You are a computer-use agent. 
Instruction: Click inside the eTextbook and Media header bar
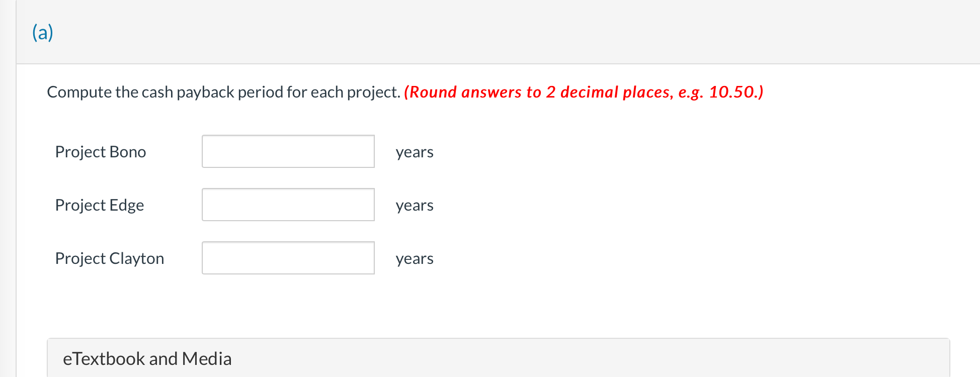[453, 358]
